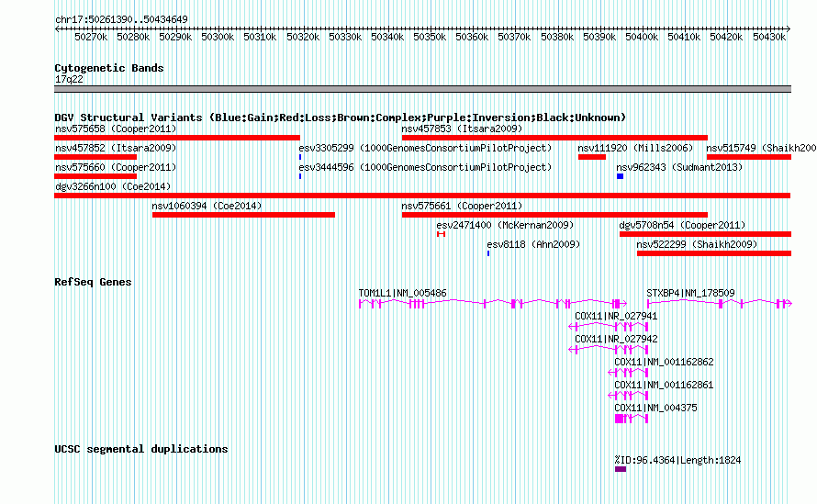This screenshot has width=817, height=504.
Task: Open the nsv522299 (Shaikh2009) label
Action: pyautogui.click(x=697, y=244)
